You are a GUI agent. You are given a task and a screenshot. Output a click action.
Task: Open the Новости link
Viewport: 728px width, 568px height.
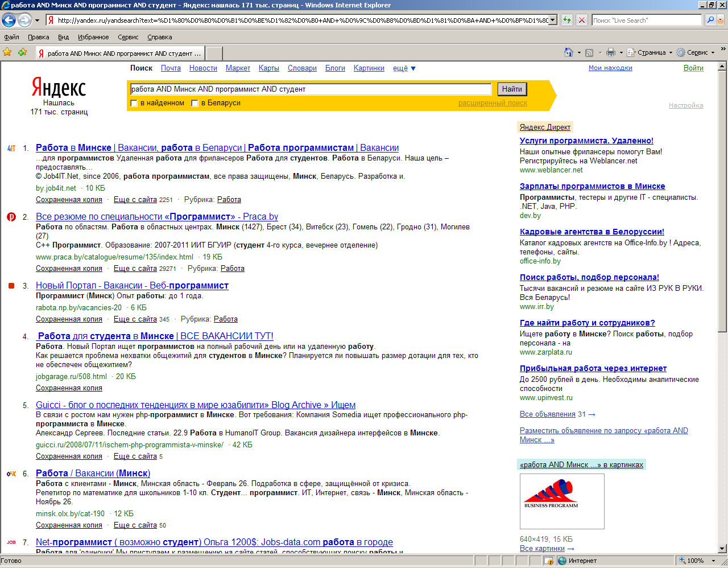pyautogui.click(x=203, y=68)
